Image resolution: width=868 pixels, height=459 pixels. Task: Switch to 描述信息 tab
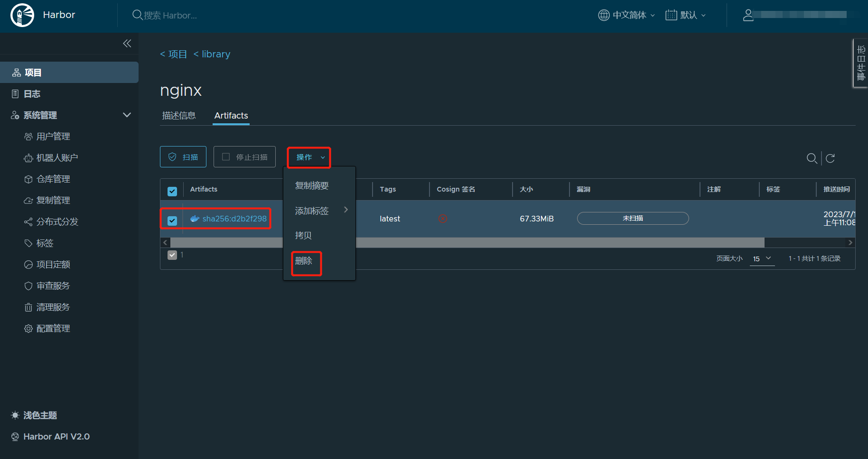(x=179, y=116)
